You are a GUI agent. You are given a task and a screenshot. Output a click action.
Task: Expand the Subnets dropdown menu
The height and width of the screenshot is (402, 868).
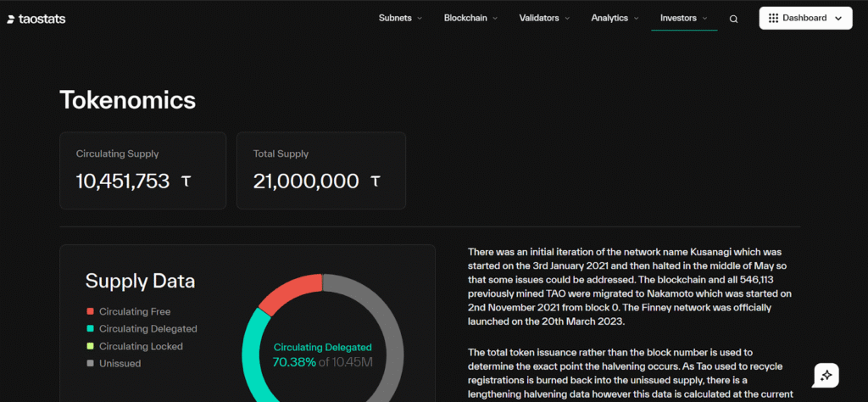400,18
